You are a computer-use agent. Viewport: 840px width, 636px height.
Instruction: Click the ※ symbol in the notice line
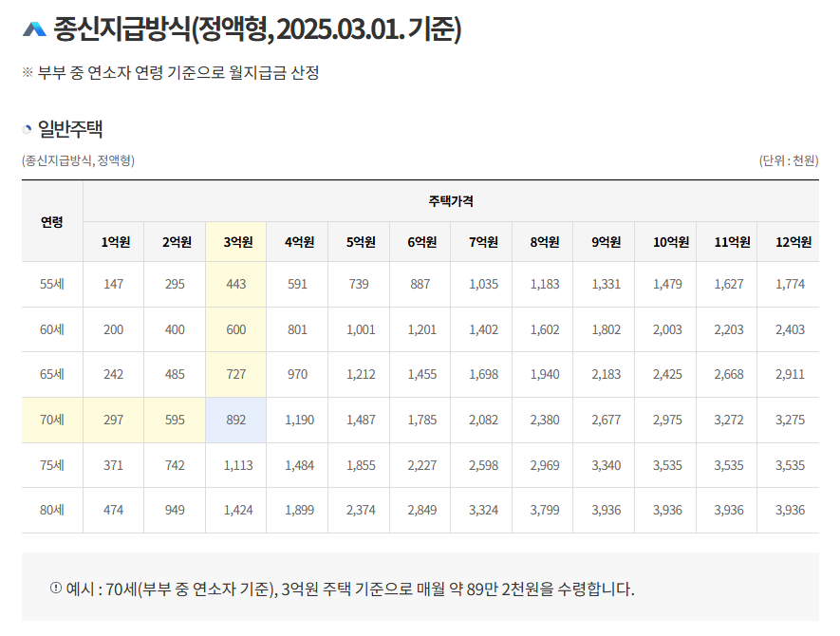[x=28, y=72]
